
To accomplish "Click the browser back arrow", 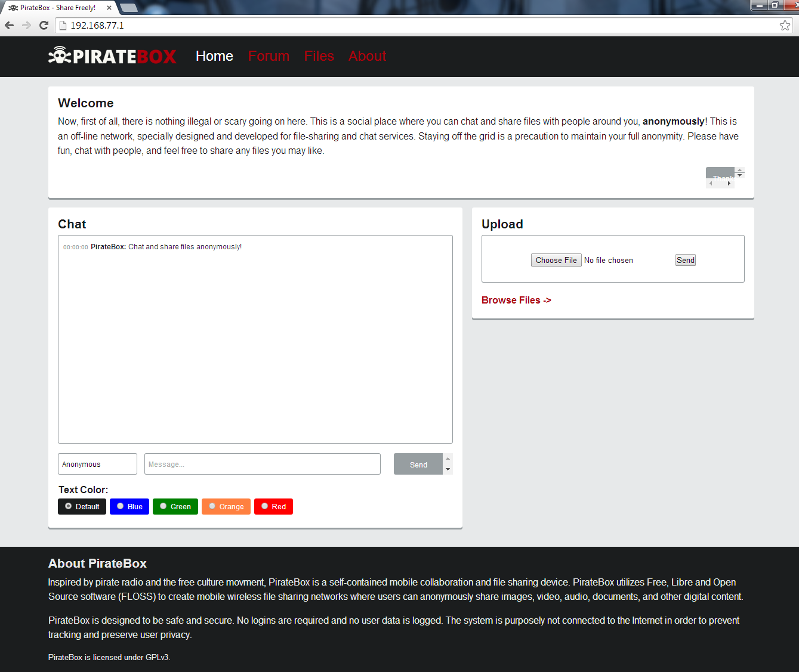I will tap(9, 26).
